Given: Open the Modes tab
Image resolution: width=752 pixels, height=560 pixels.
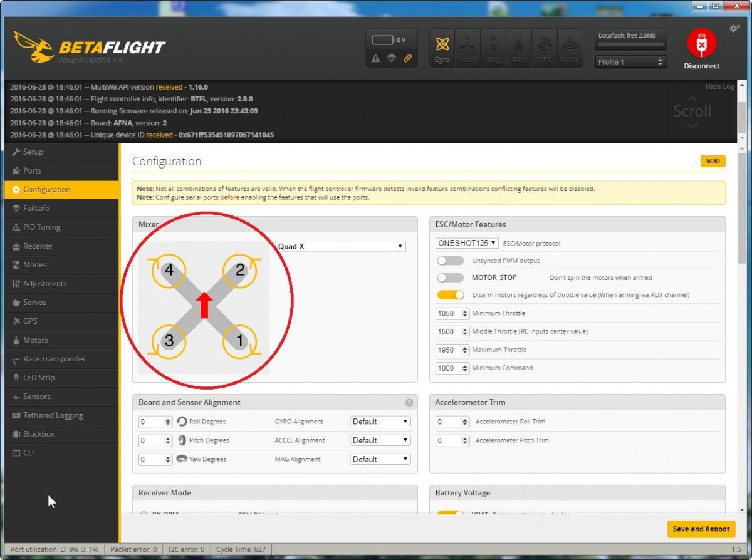Looking at the screenshot, I should [61, 264].
